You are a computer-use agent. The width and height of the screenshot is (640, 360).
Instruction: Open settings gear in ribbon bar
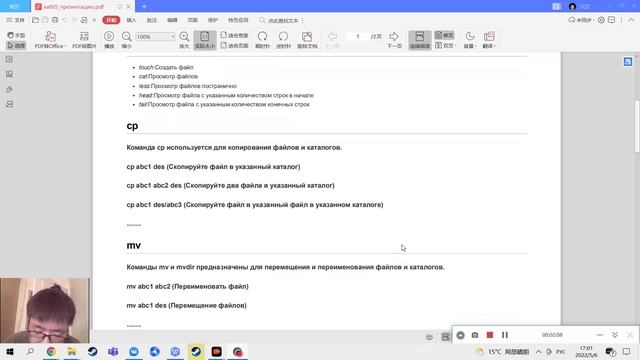coord(601,20)
